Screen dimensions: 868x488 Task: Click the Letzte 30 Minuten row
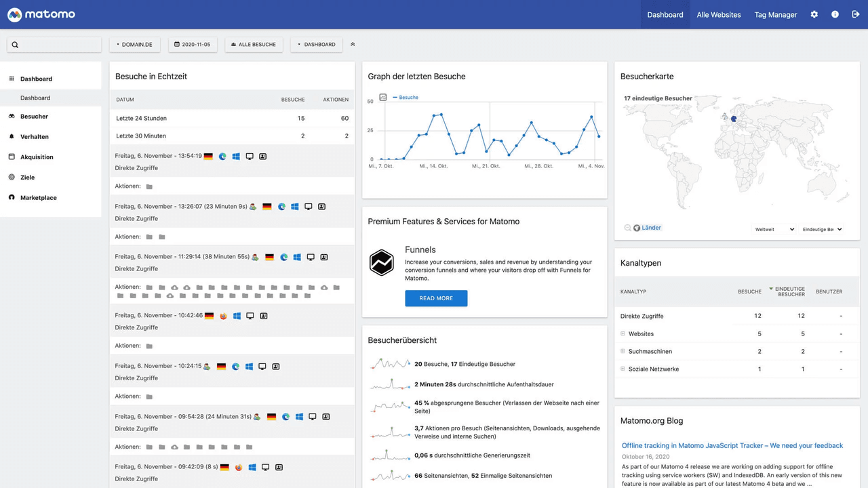point(232,136)
